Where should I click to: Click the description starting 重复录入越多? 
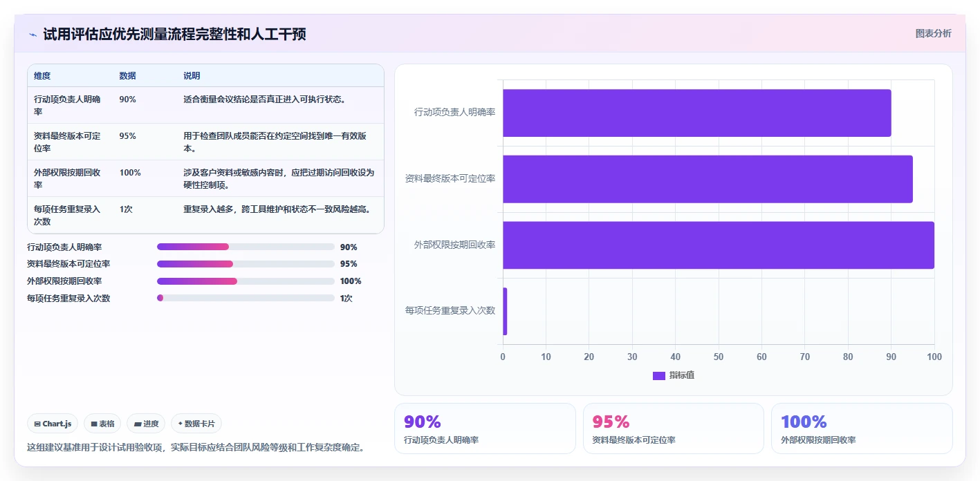(277, 209)
